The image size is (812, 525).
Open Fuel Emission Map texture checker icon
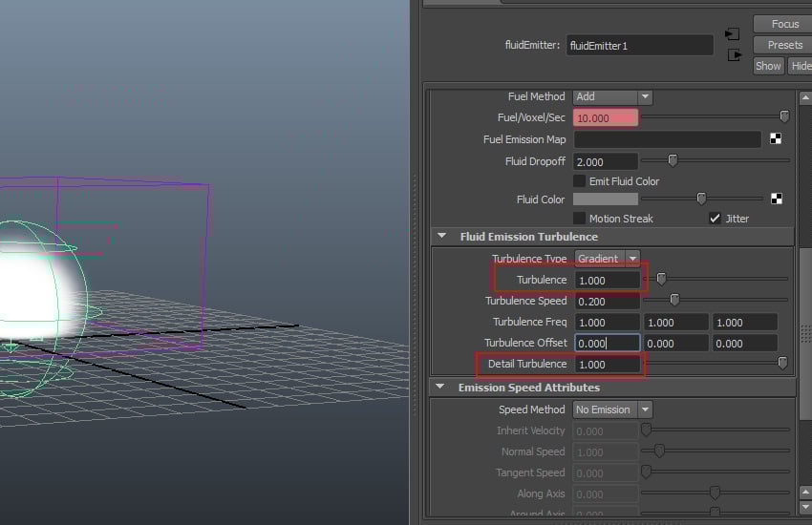(777, 139)
